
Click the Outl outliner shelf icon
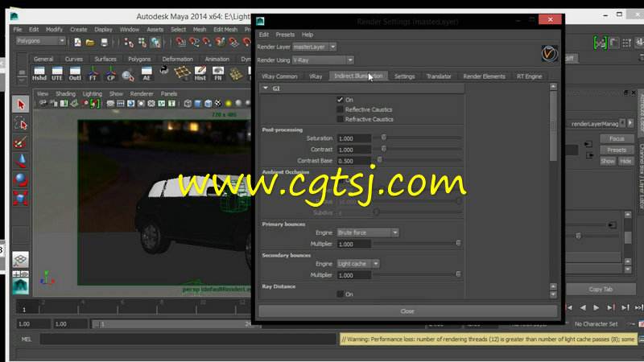(75, 74)
